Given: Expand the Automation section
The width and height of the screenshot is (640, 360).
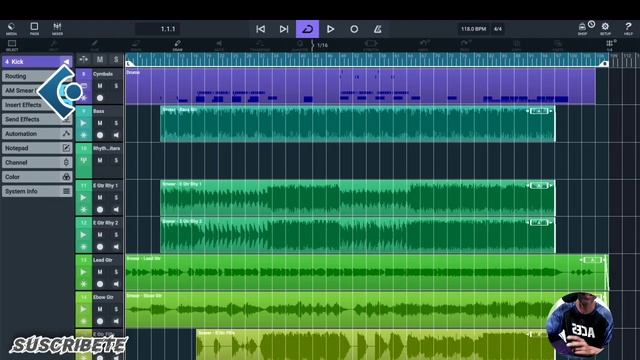Looking at the screenshot, I should pos(37,133).
